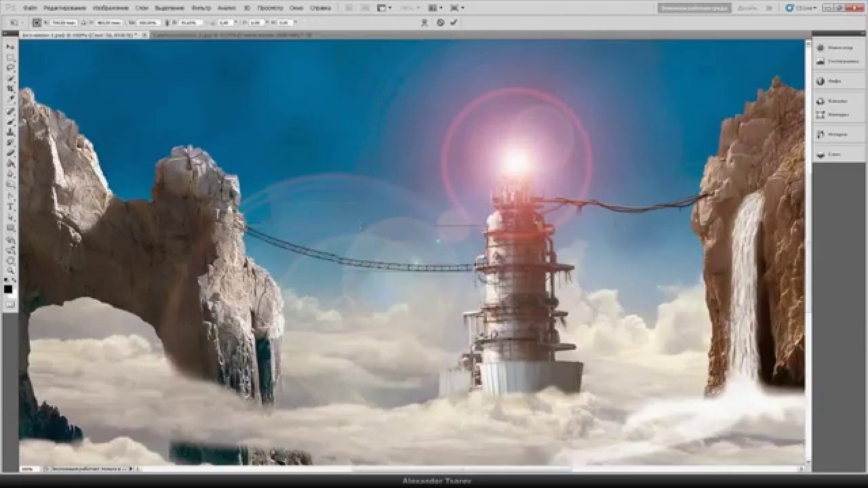868x488 pixels.
Task: Select the Clone Stamp tool
Action: tap(10, 131)
